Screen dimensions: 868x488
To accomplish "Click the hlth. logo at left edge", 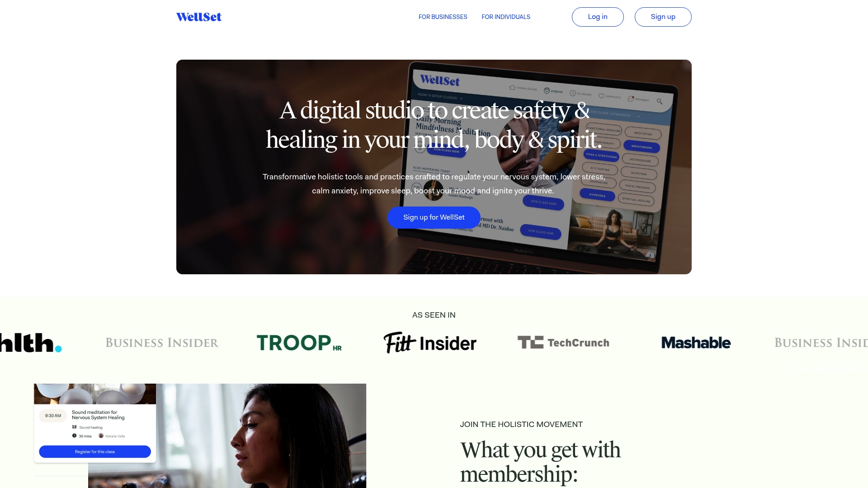I will 31,343.
